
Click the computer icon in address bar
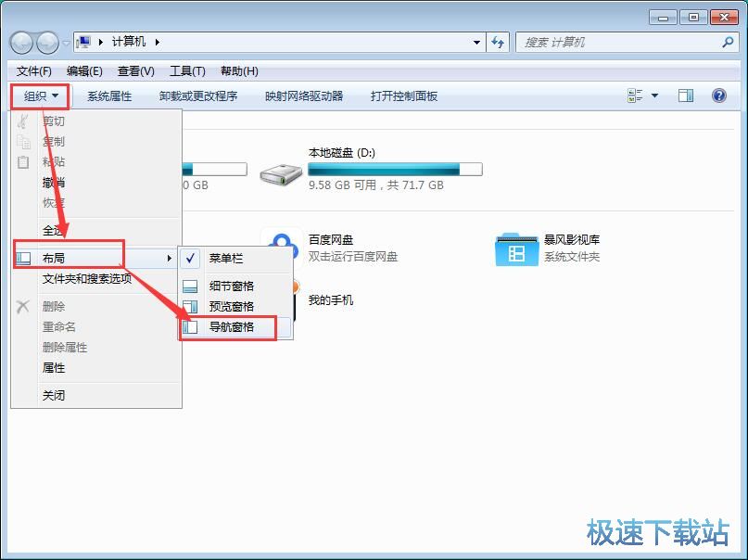tap(84, 42)
